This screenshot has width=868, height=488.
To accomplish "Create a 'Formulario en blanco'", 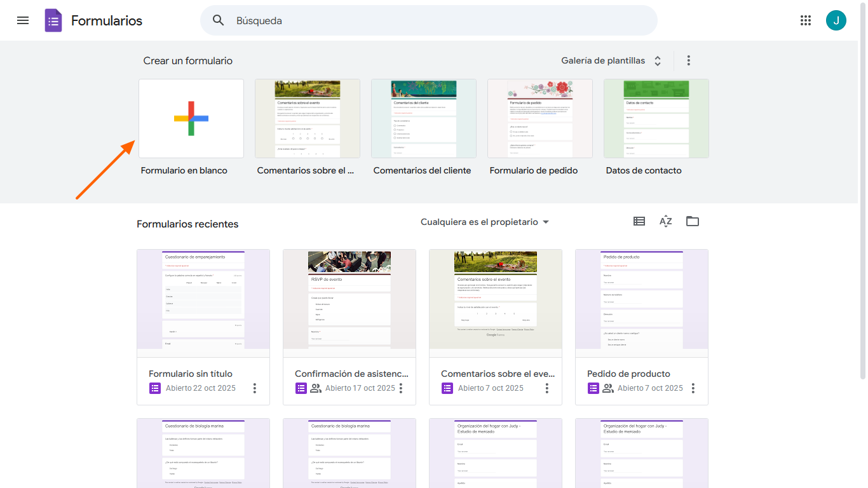I will [x=191, y=118].
